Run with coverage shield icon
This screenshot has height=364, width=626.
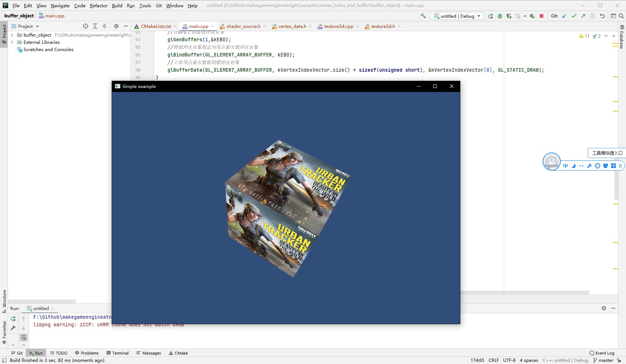(x=509, y=16)
